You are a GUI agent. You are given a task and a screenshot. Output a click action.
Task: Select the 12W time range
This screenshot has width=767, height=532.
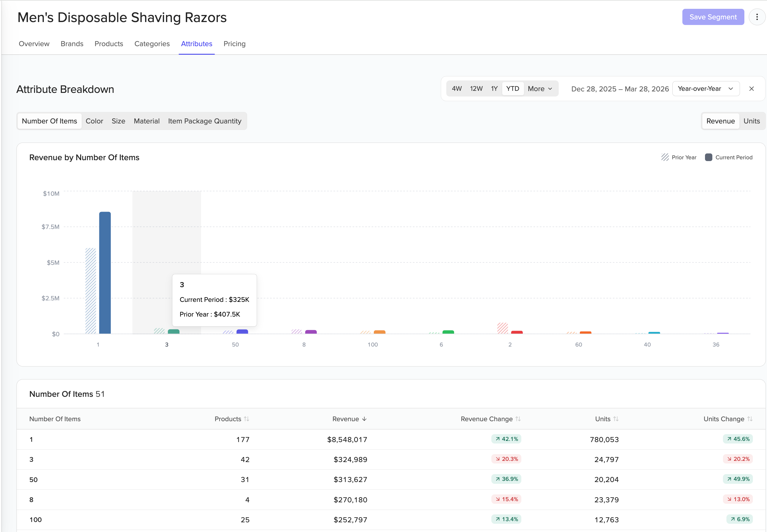[x=476, y=89]
